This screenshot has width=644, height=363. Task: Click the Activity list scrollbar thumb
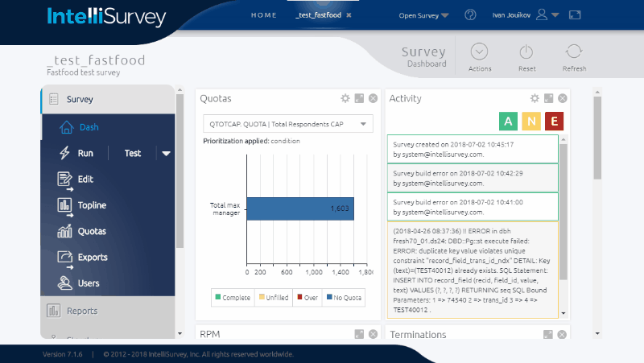[x=563, y=212]
